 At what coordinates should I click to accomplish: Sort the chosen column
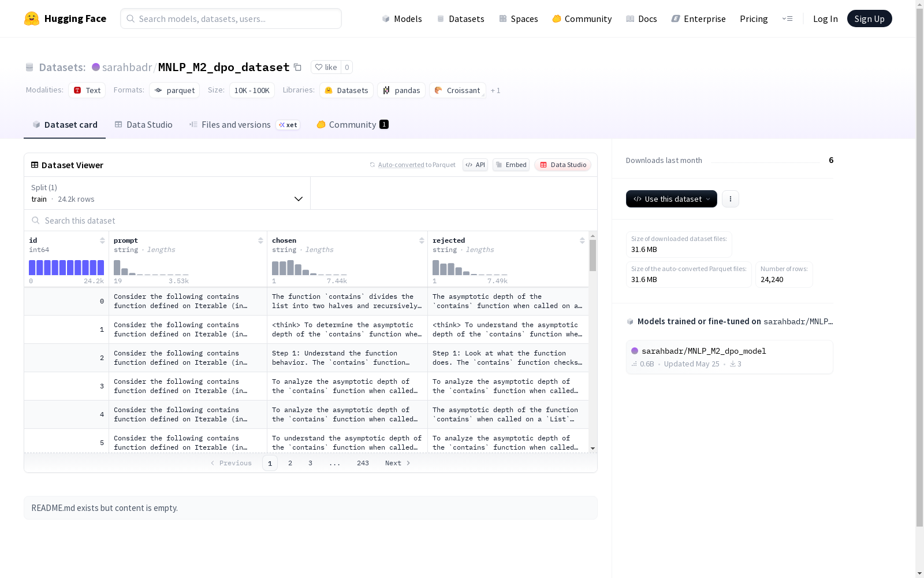click(x=422, y=240)
